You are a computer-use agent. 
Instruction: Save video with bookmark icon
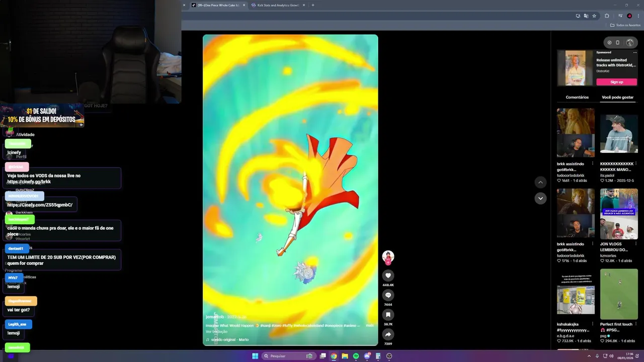click(388, 315)
